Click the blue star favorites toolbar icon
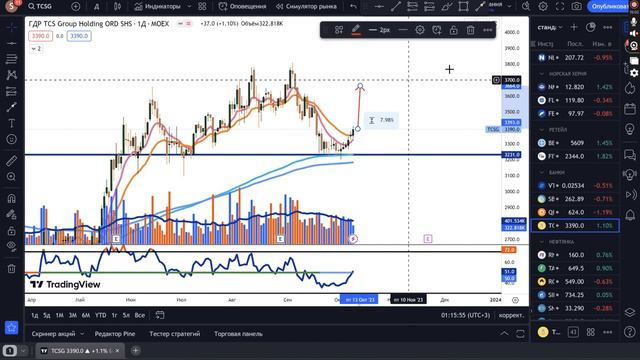 point(11,327)
